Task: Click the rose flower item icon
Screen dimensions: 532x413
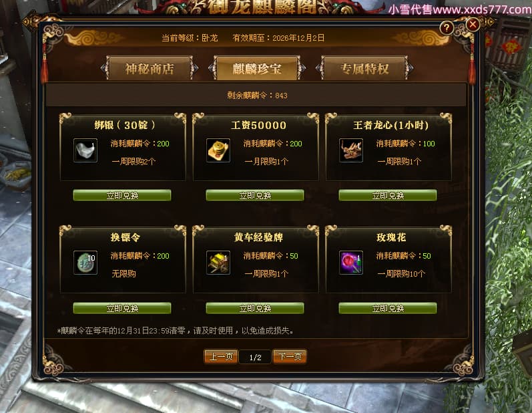Action: 351,263
